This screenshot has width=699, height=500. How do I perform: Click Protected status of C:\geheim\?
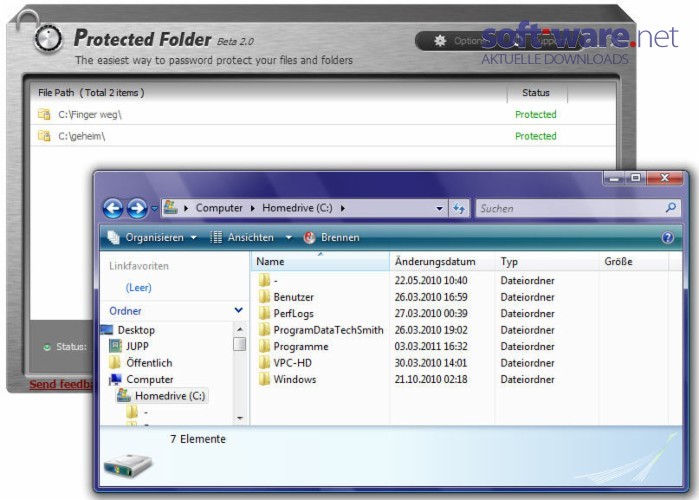click(x=535, y=136)
